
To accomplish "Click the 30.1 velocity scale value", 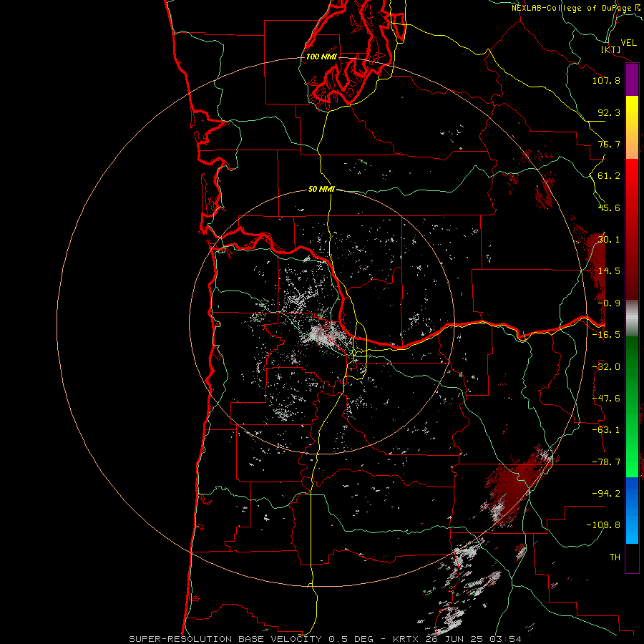I will point(609,240).
